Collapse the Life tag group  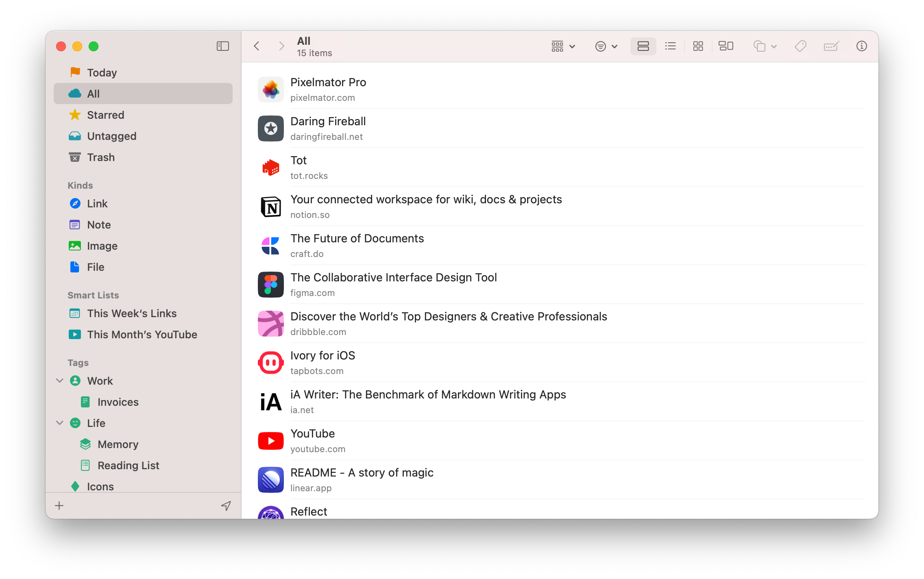point(59,423)
